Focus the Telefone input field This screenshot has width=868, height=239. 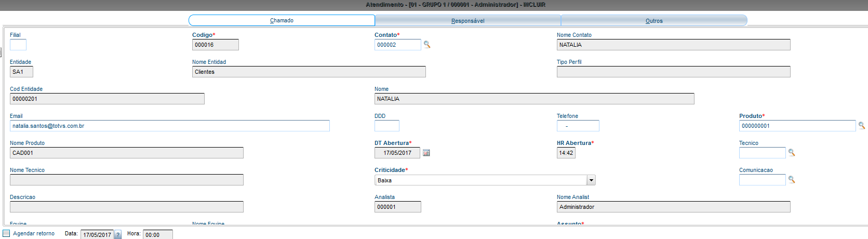(x=578, y=126)
